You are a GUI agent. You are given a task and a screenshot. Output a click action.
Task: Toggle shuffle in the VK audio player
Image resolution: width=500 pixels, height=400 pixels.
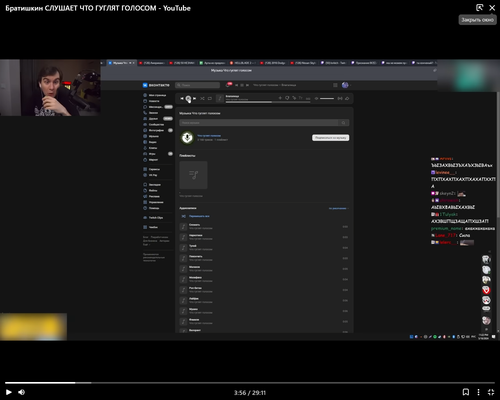click(x=202, y=98)
